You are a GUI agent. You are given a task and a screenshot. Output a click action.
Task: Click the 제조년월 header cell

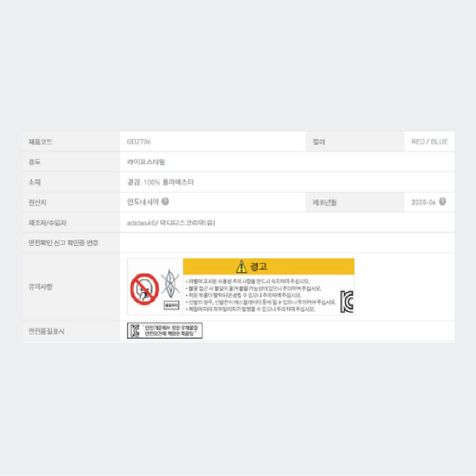324,202
